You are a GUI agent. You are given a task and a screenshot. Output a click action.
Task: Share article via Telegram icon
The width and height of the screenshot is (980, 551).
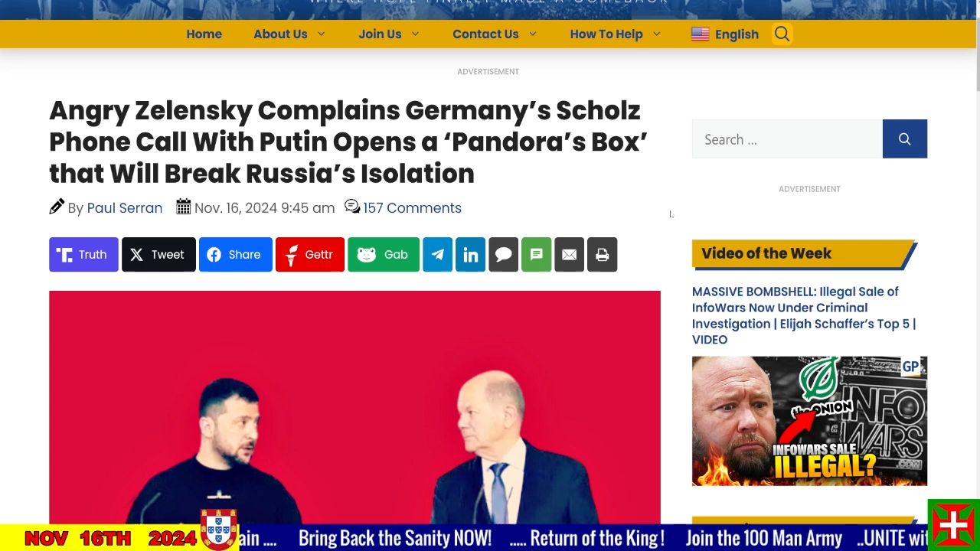click(x=438, y=255)
